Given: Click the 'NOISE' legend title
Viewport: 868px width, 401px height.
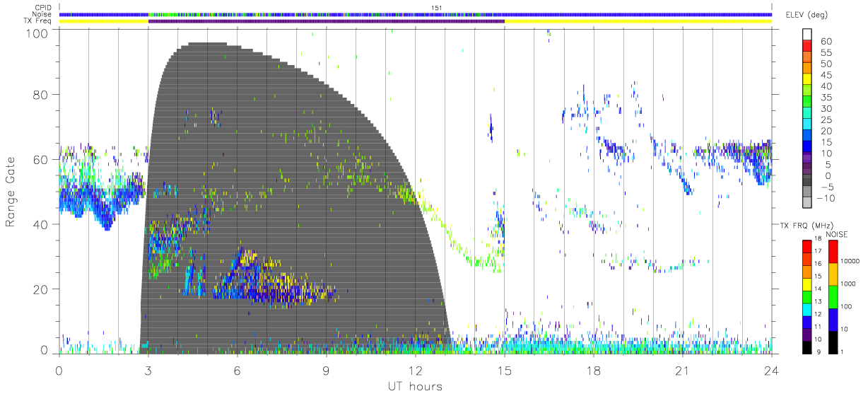Looking at the screenshot, I should coord(836,234).
